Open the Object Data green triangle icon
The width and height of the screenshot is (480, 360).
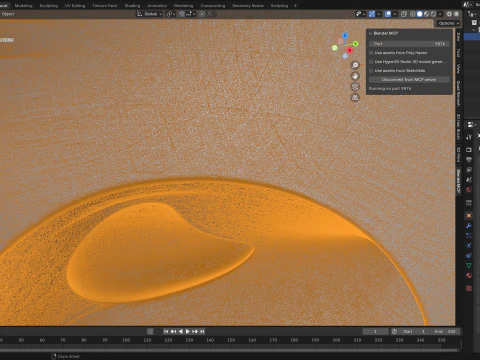pos(469,266)
